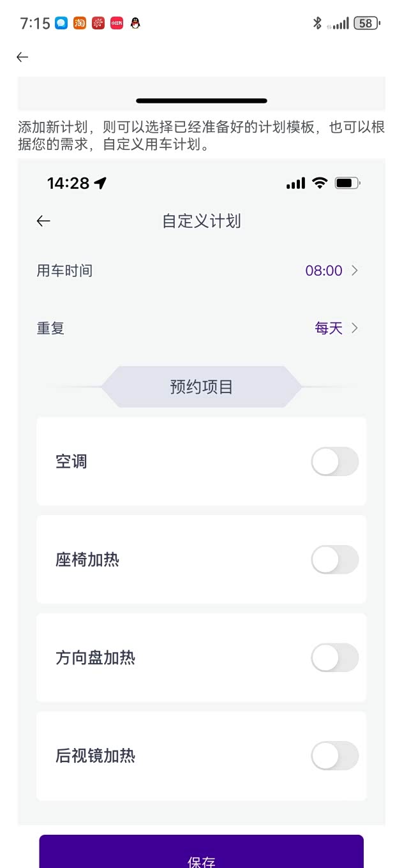This screenshot has height=868, width=402.
Task: Tap the QQ penguin notification icon
Action: pyautogui.click(x=135, y=24)
